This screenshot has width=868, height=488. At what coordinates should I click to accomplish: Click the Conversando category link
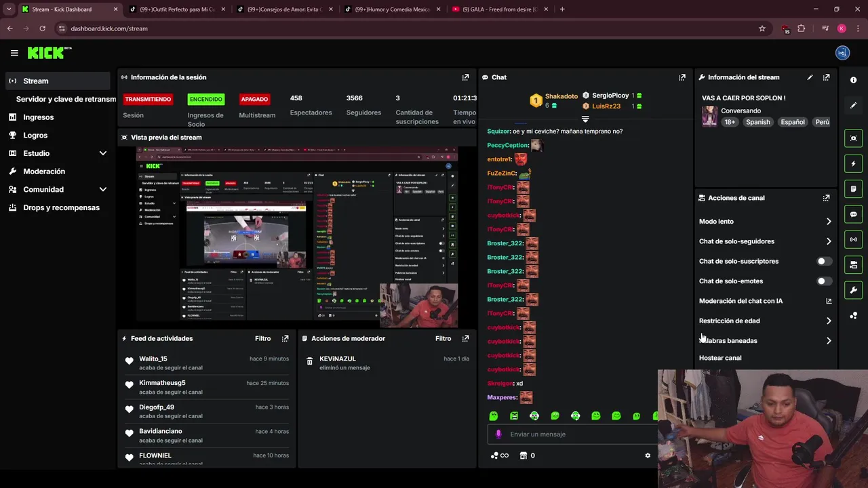pos(741,110)
